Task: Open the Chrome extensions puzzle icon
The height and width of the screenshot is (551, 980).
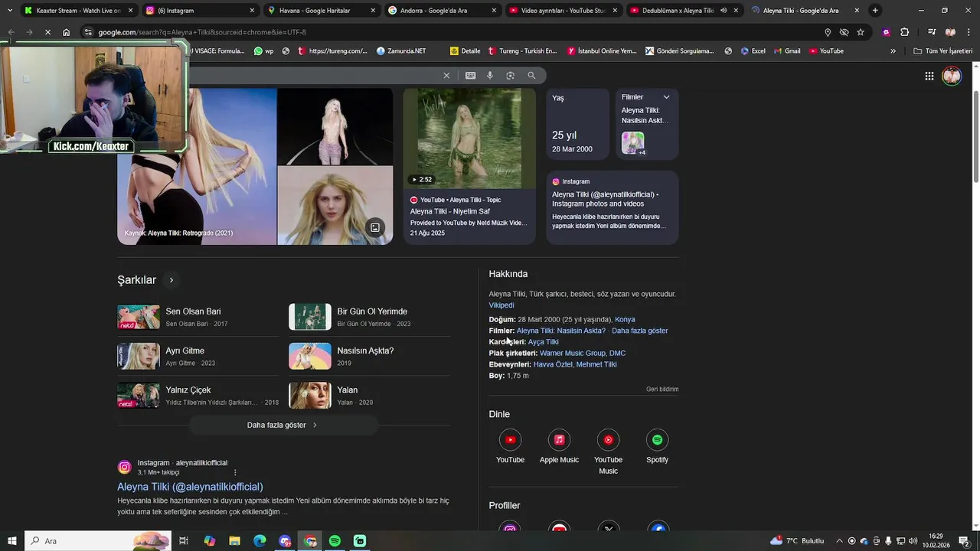Action: (905, 32)
